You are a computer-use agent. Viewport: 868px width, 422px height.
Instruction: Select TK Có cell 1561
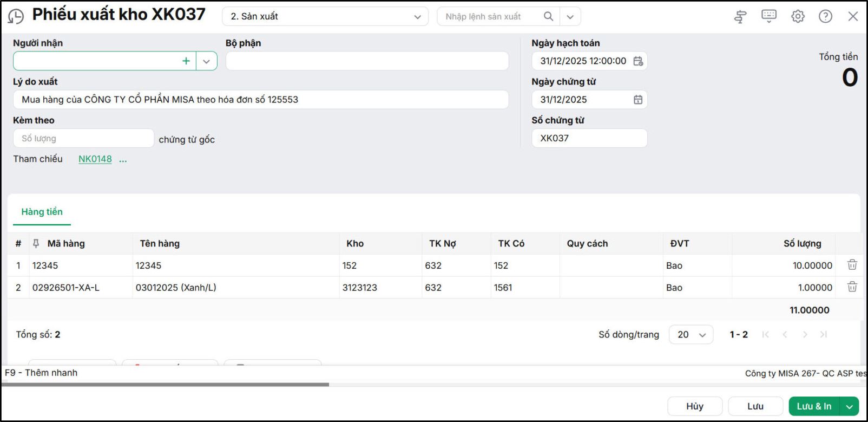pyautogui.click(x=525, y=287)
